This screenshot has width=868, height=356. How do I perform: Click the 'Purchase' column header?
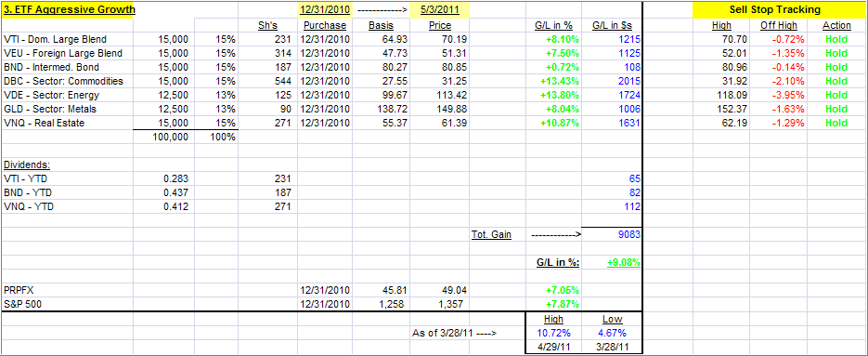[x=325, y=25]
